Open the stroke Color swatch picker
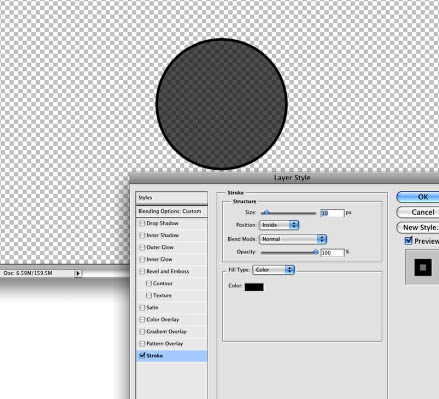This screenshot has width=439, height=399. click(254, 287)
